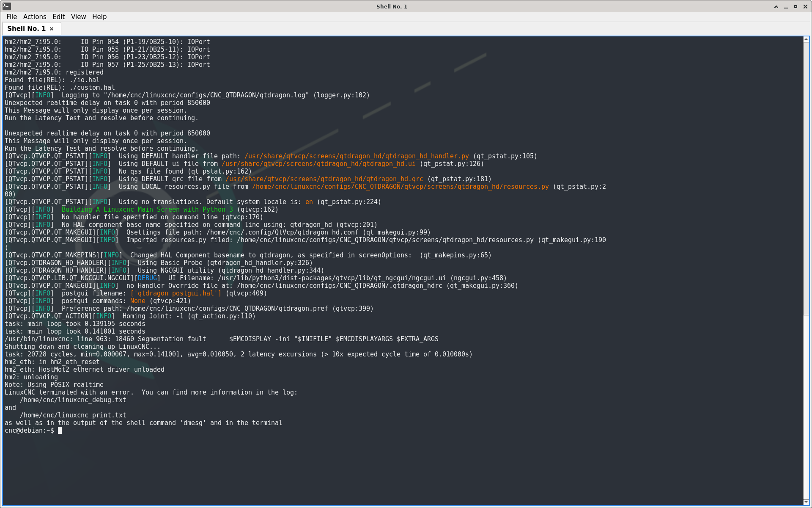Click 'LinuxCNC terminated with an error' line
Viewport: 812px width, 508px height.
[151, 392]
